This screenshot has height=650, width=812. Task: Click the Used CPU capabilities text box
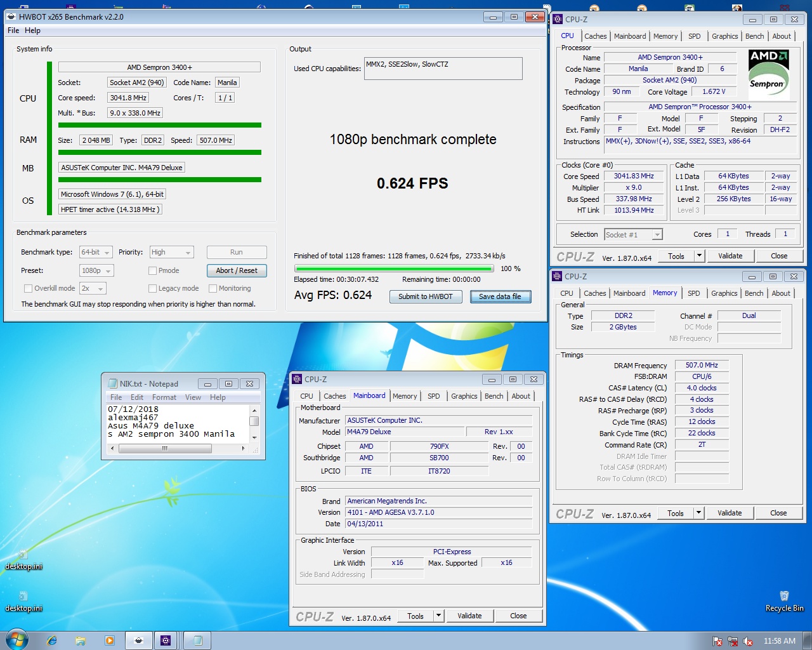click(443, 69)
